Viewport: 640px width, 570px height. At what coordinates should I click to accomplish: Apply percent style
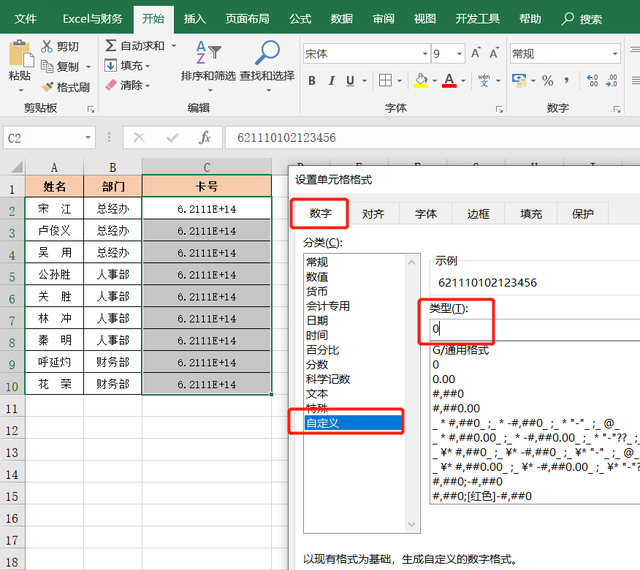(547, 81)
